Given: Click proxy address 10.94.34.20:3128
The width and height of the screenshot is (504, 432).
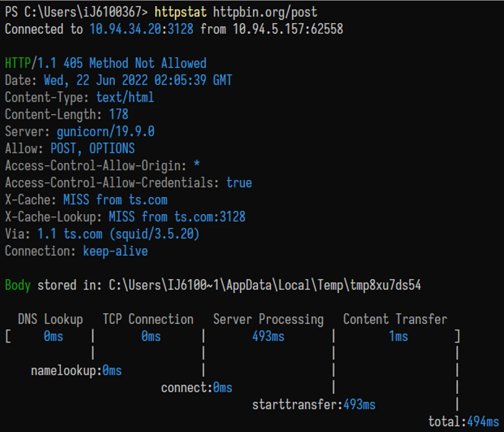Looking at the screenshot, I should click(142, 29).
